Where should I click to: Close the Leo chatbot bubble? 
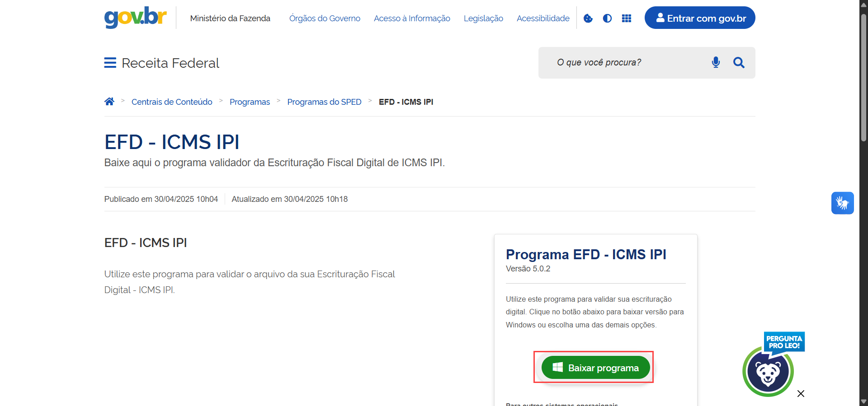click(801, 394)
